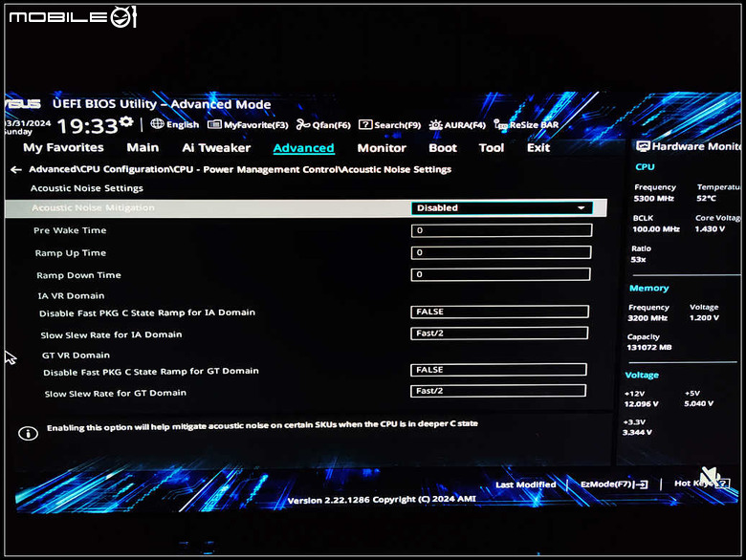Open AURA(F4) lighting settings
This screenshot has height=560, width=746.
point(457,125)
